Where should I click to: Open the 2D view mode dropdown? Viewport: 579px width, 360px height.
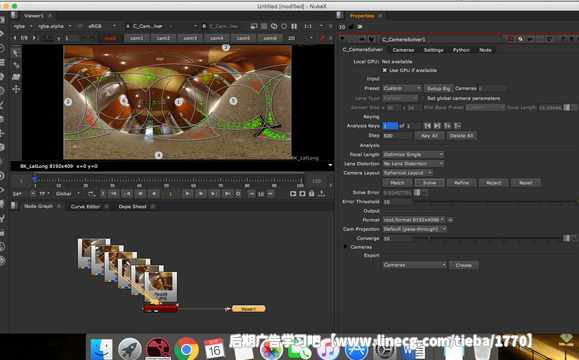point(300,38)
